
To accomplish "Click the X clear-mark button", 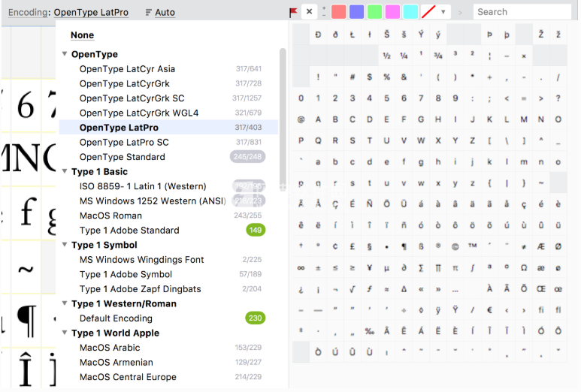I will click(x=310, y=12).
